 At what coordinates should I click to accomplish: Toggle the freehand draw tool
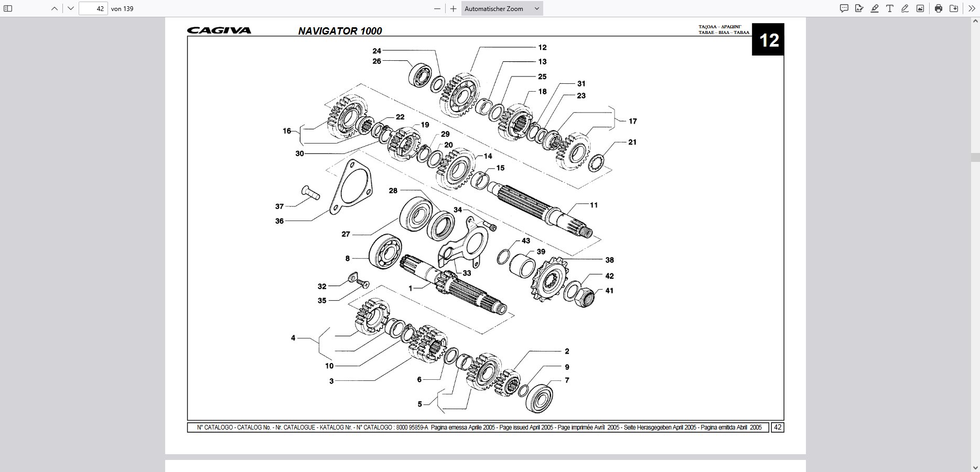click(x=905, y=8)
